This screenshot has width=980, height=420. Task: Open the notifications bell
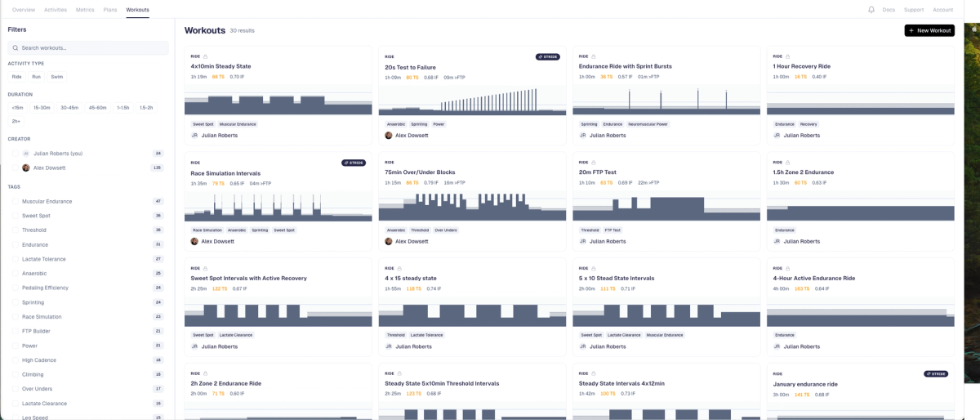[871, 10]
